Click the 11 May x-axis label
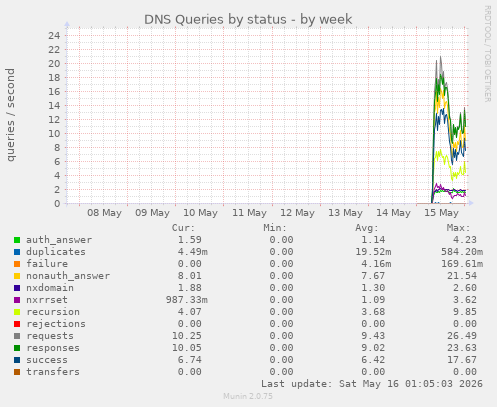Viewport: 497px width, 407px height. point(249,213)
